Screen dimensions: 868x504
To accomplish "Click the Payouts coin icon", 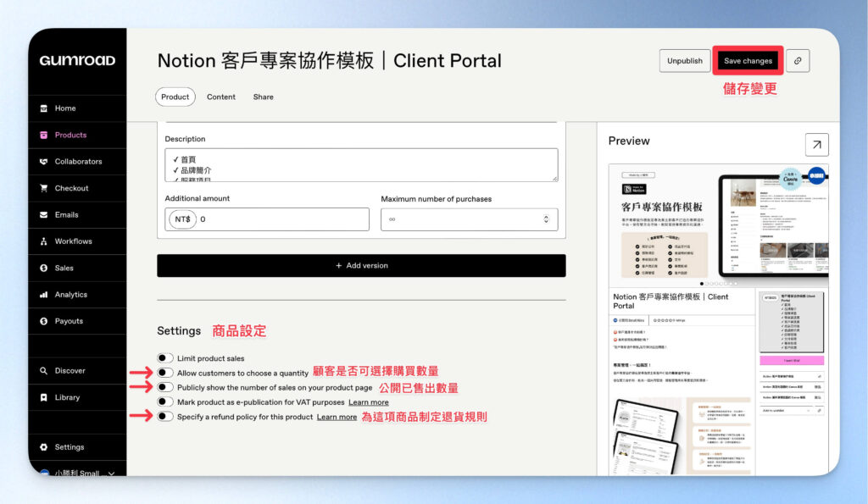I will click(44, 321).
